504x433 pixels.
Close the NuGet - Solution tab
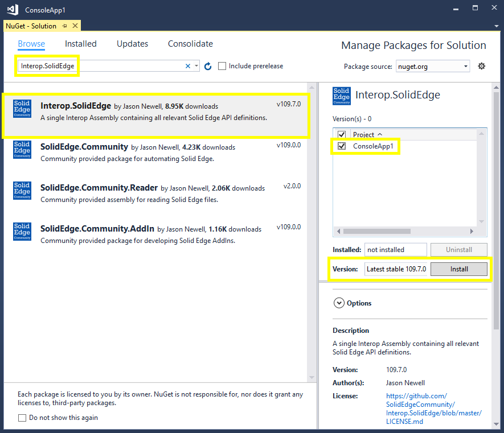coord(74,26)
